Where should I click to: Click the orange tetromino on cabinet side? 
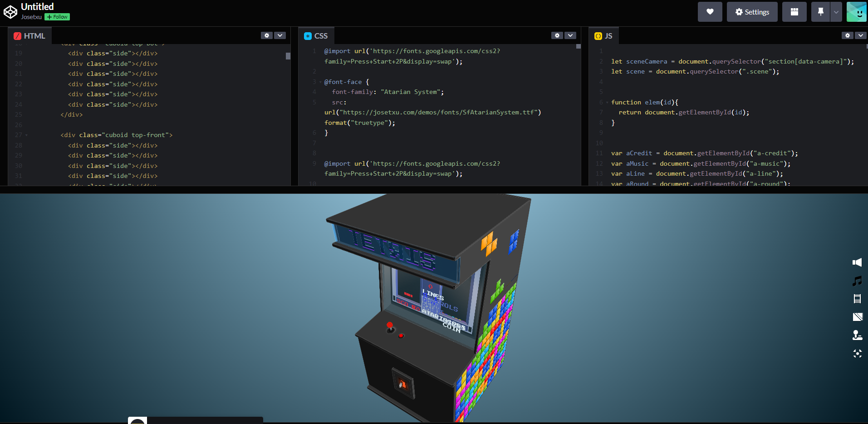[x=489, y=244]
